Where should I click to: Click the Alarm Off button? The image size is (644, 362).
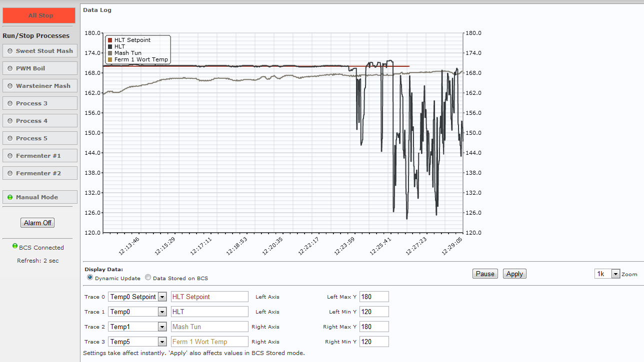[x=37, y=223]
